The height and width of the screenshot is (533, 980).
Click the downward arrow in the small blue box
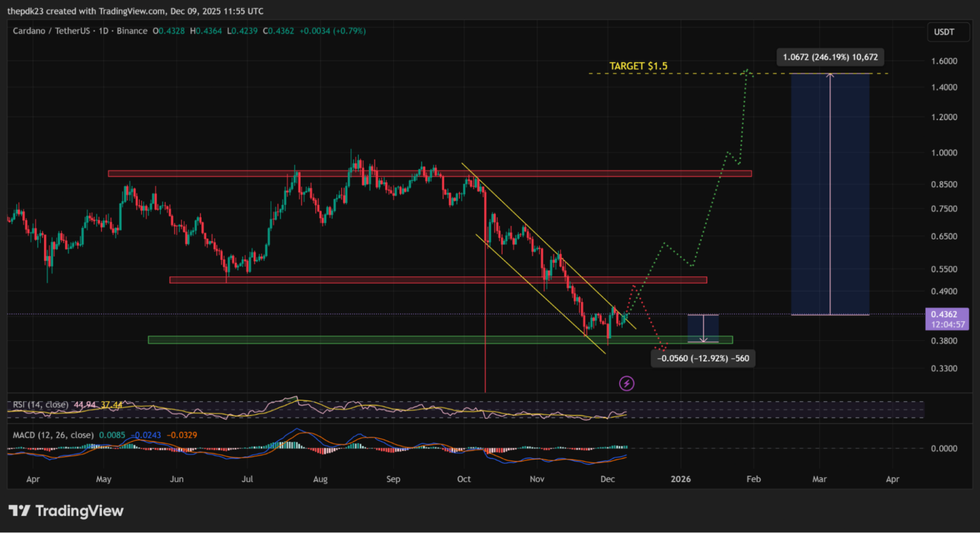703,338
